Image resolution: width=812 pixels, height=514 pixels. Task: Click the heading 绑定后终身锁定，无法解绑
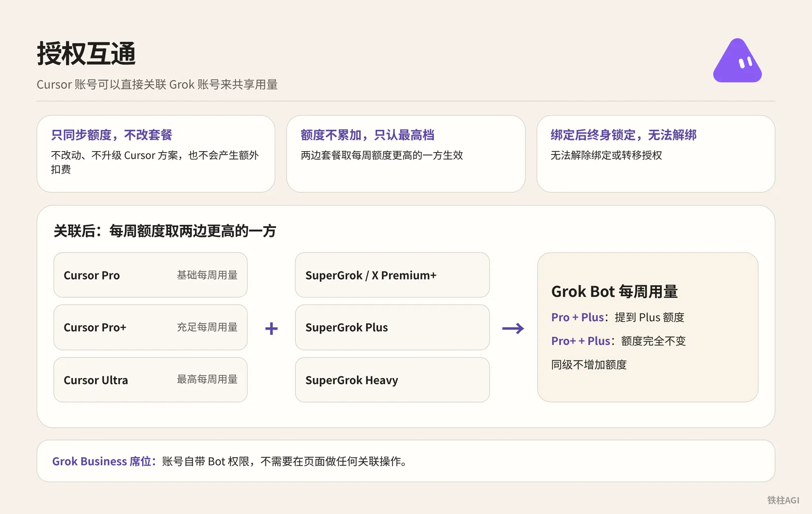coord(623,135)
